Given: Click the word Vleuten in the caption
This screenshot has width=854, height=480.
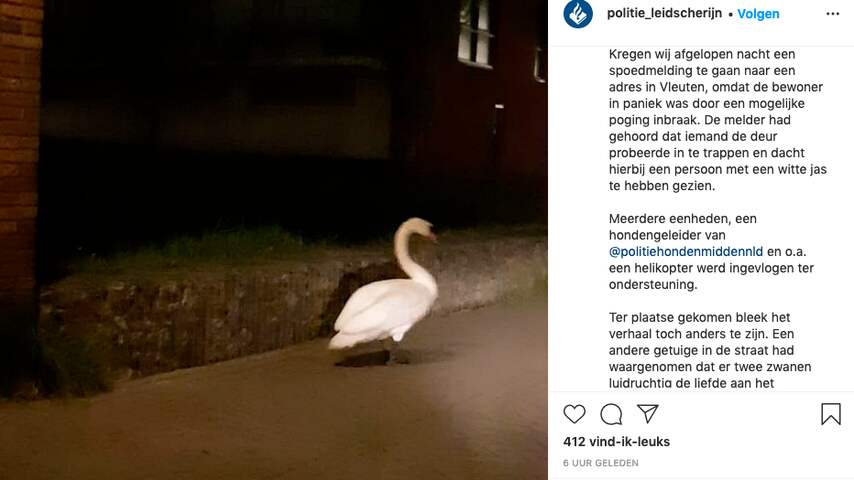Looking at the screenshot, I should tap(682, 87).
